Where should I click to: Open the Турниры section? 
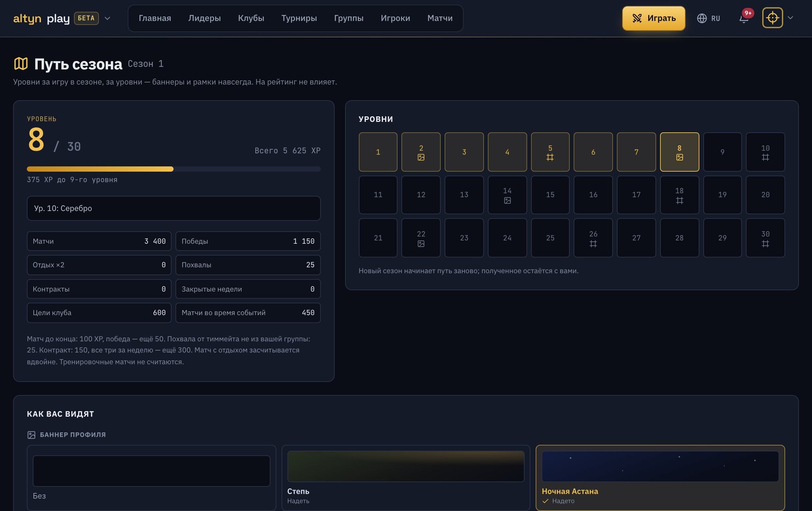(299, 18)
